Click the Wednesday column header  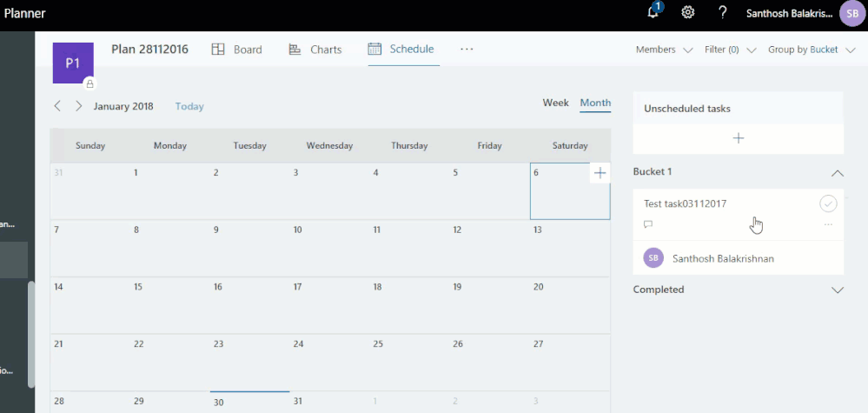tap(329, 146)
